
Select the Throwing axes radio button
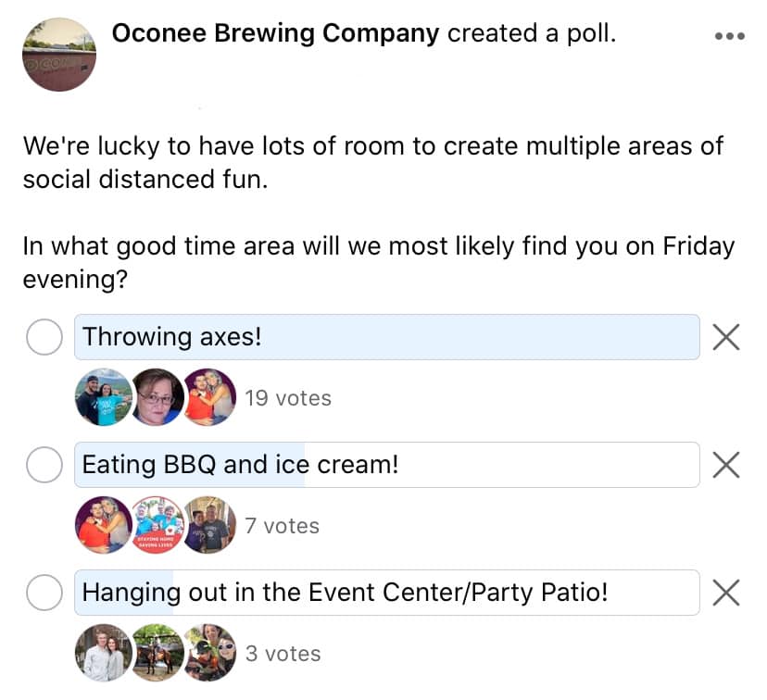tap(44, 337)
